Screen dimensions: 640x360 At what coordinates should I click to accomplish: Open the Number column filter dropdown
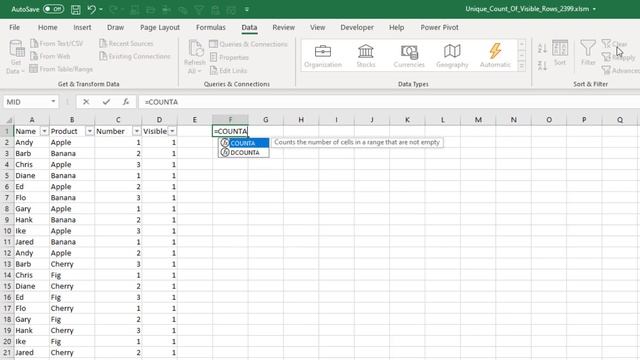click(136, 131)
